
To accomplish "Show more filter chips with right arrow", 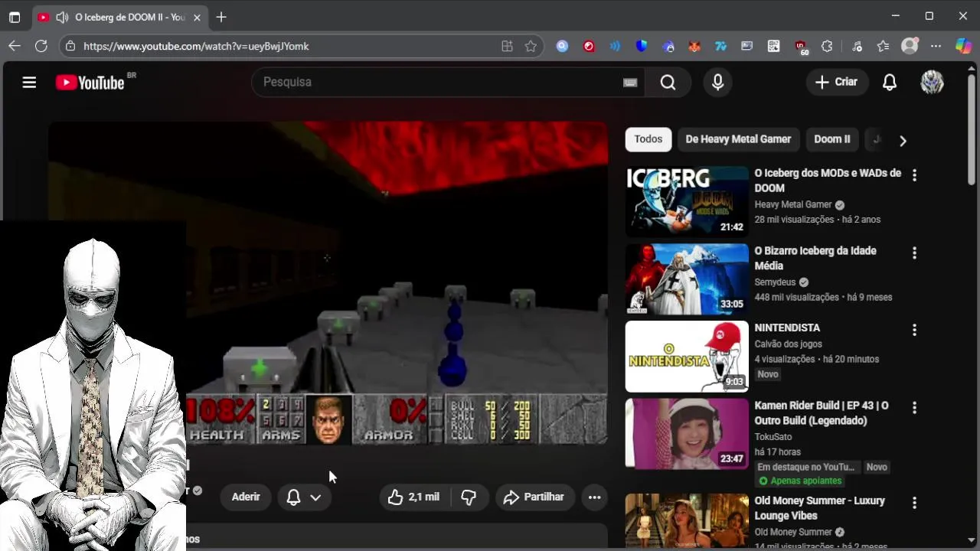I will point(903,141).
